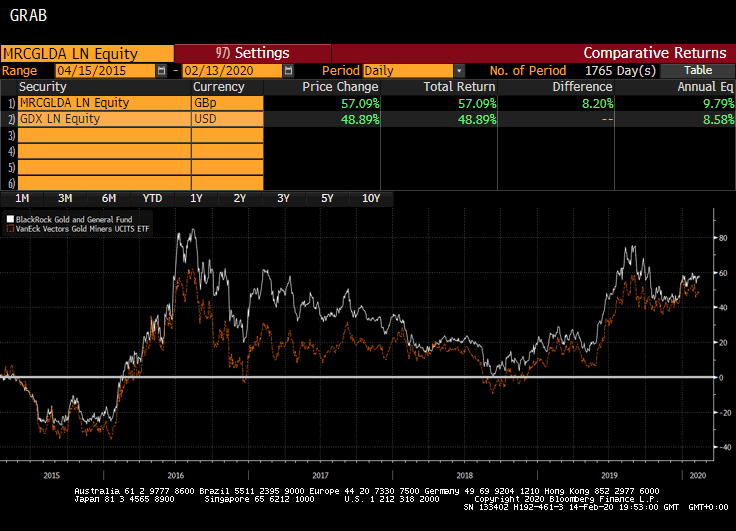Select the 6M range tab

[109, 199]
